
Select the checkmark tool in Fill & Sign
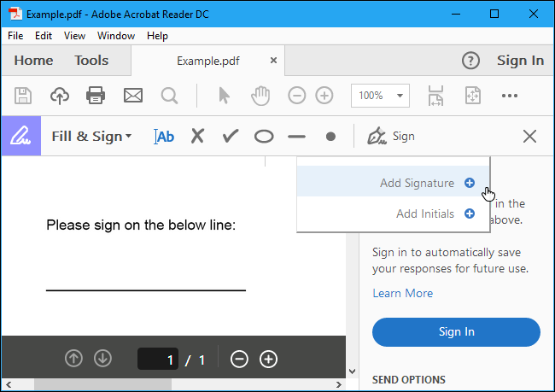coord(230,137)
